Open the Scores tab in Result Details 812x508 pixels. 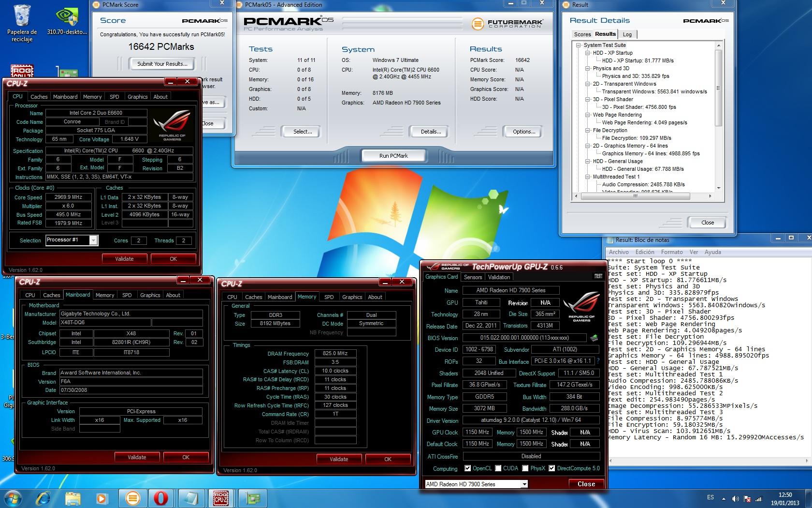[582, 34]
